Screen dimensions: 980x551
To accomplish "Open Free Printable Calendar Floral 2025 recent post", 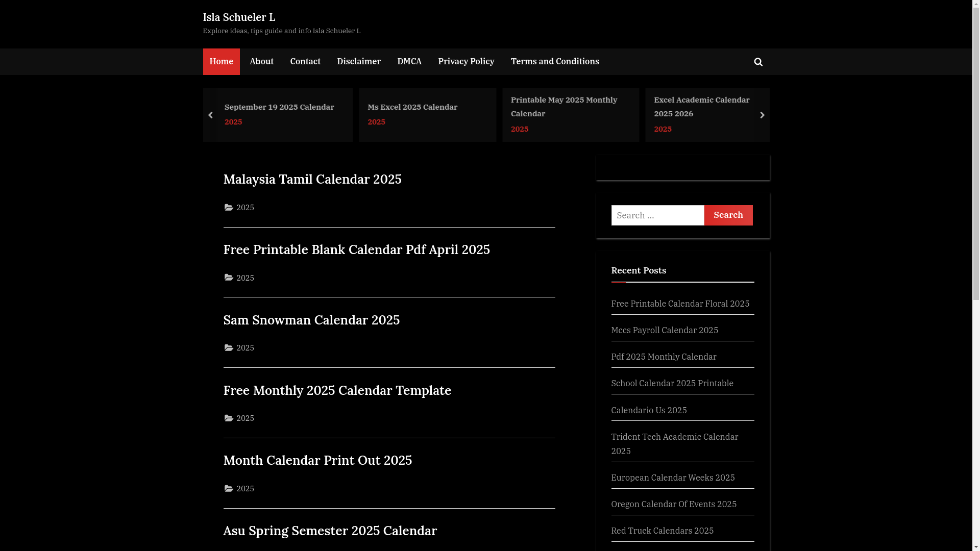I will click(680, 304).
